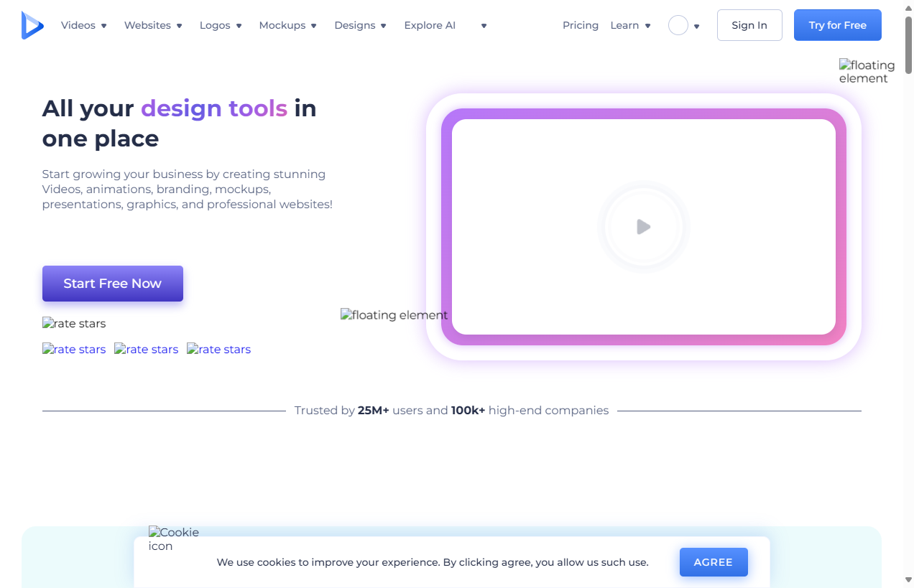Click the floating element image at top right
This screenshot has width=914, height=588.
click(x=867, y=72)
